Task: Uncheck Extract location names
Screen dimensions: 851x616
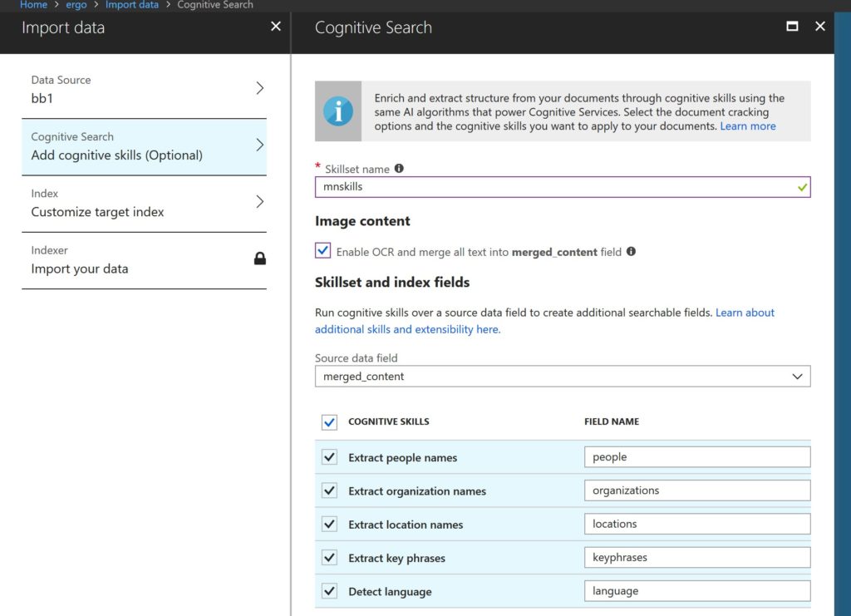Action: [x=329, y=525]
